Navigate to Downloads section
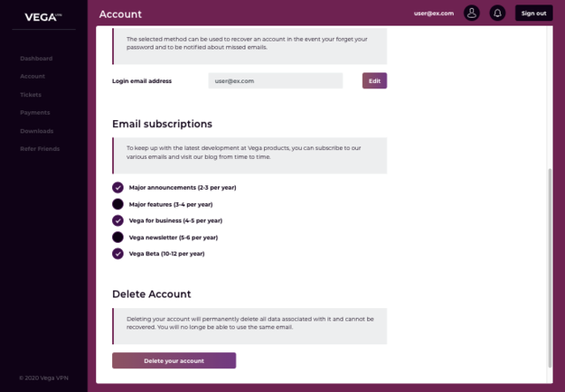This screenshot has height=392, width=565. click(x=36, y=131)
